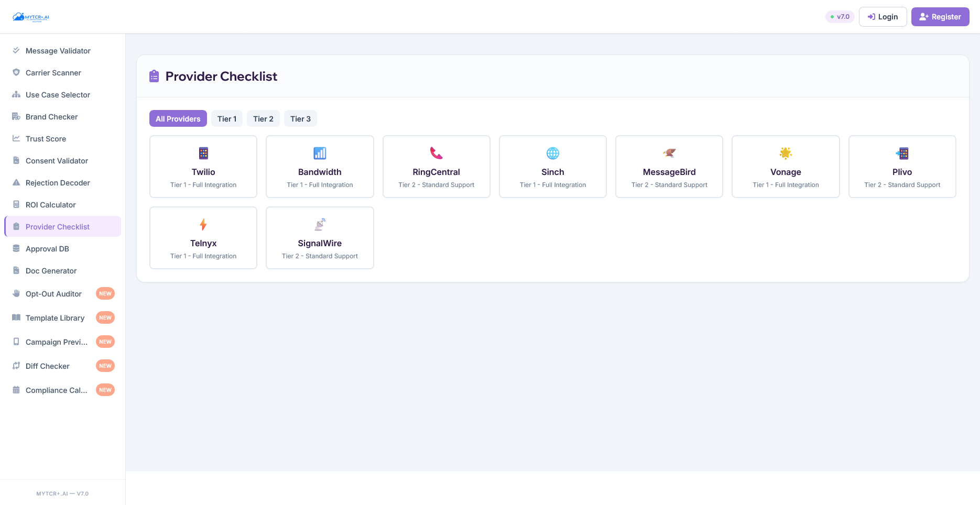The image size is (980, 505).
Task: Click the Provider Checklist clipboard icon in header
Action: click(154, 76)
